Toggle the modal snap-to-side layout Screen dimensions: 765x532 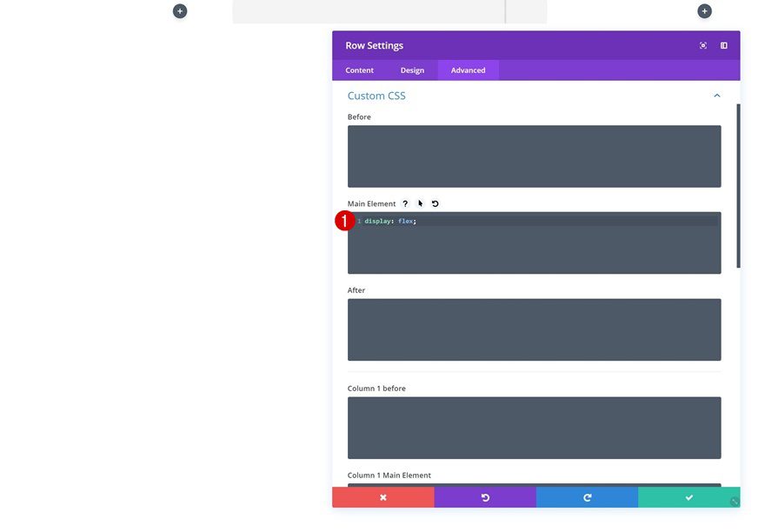(723, 44)
